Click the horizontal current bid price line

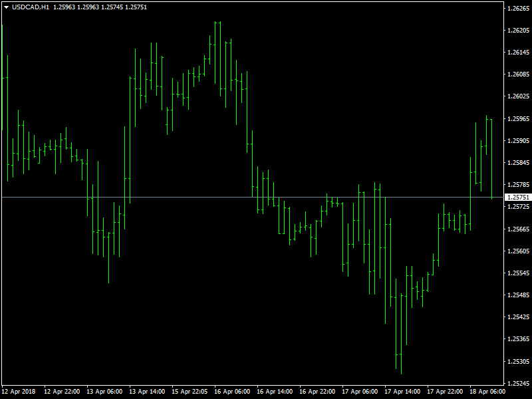pyautogui.click(x=253, y=197)
